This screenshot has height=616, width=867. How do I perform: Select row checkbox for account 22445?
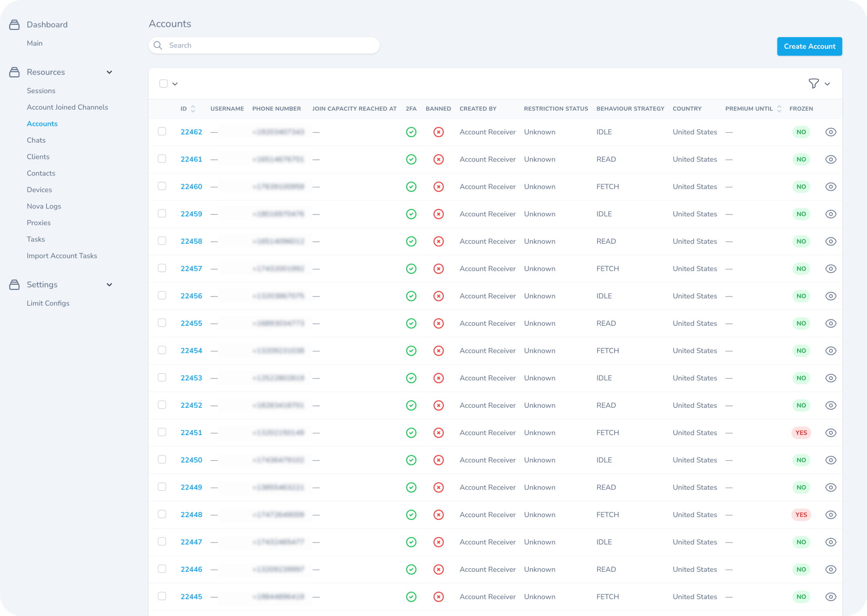pos(162,596)
